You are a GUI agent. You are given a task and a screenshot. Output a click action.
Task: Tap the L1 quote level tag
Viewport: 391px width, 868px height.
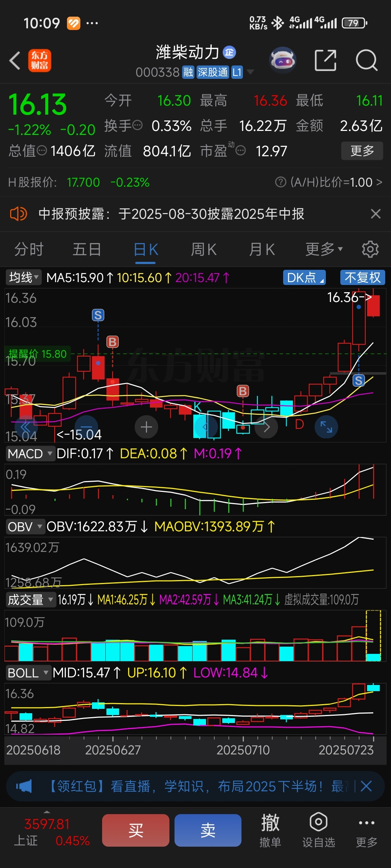[237, 72]
